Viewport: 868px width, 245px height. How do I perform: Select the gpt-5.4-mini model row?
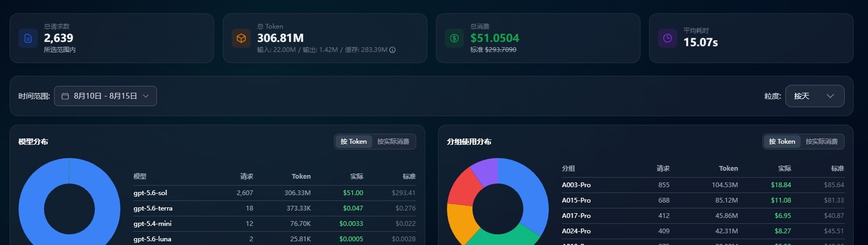coord(275,224)
